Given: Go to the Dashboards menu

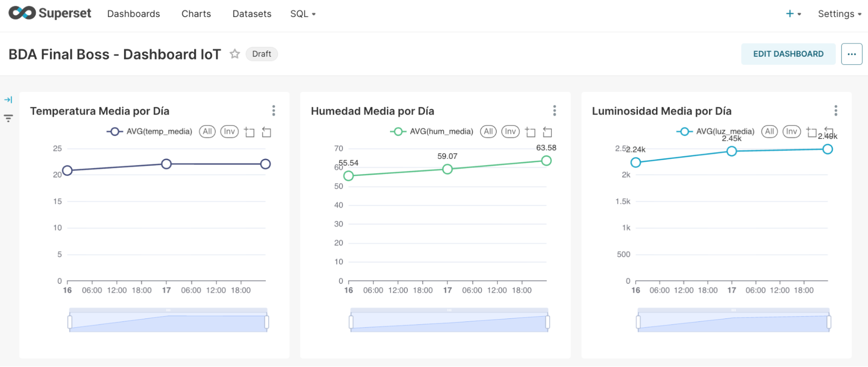Looking at the screenshot, I should (x=134, y=14).
